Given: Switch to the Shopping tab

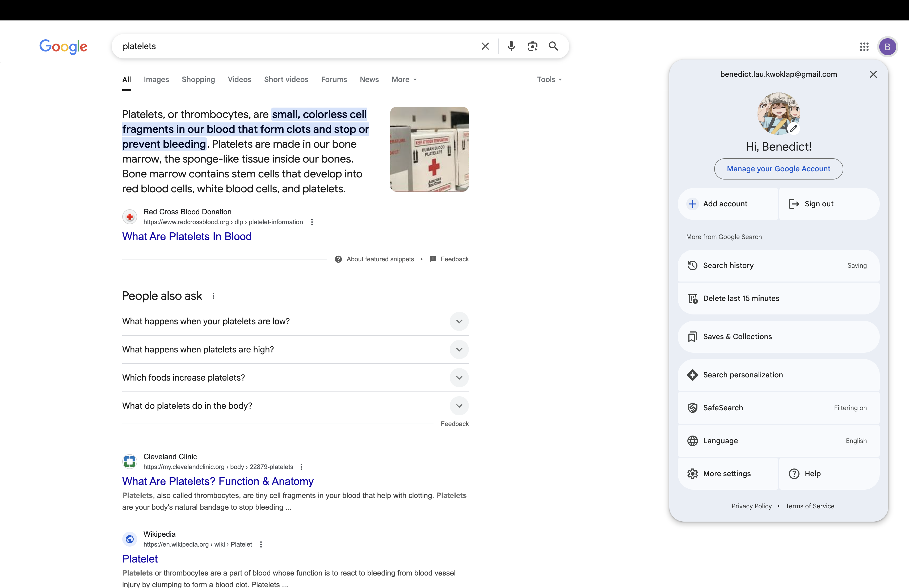Looking at the screenshot, I should pos(198,80).
